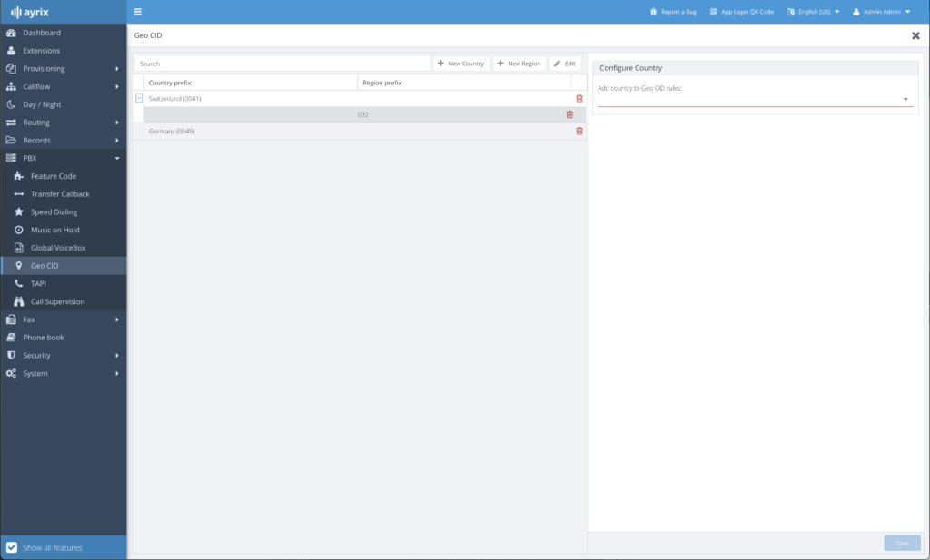
Task: Click the Dashboard gauge icon
Action: point(11,33)
